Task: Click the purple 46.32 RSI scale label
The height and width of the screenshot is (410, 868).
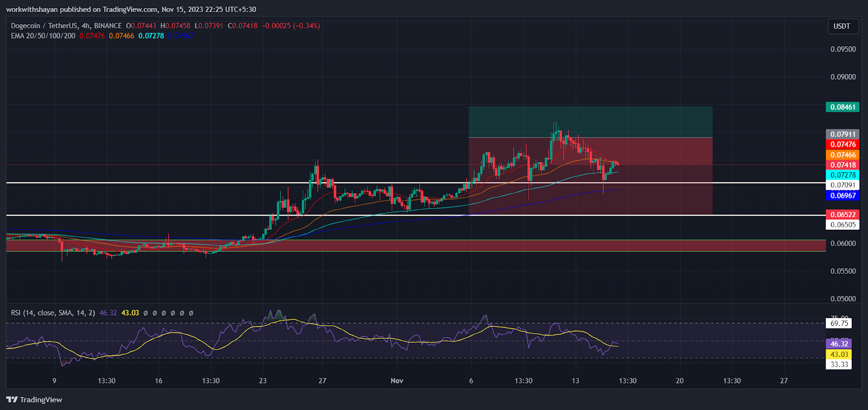Action: point(839,344)
